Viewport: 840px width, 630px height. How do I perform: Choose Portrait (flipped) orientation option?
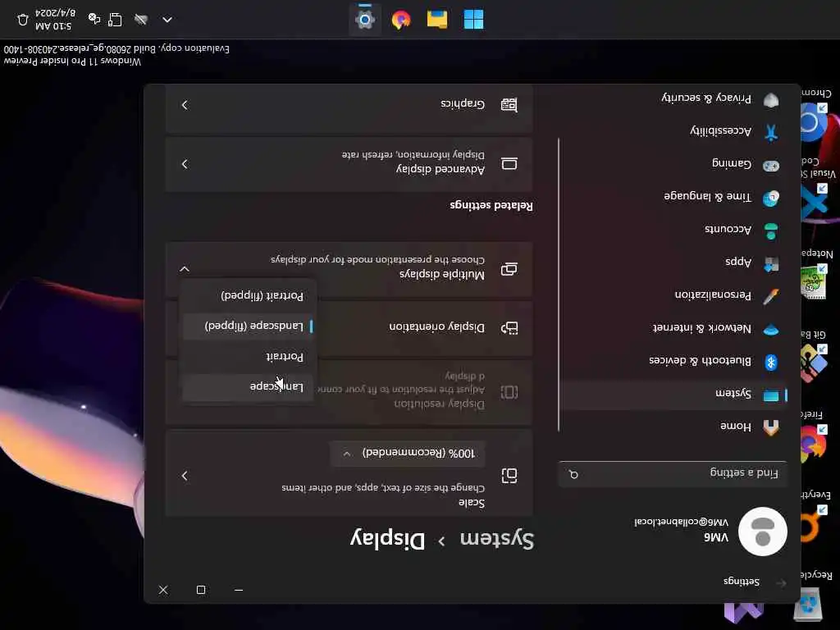point(248,295)
